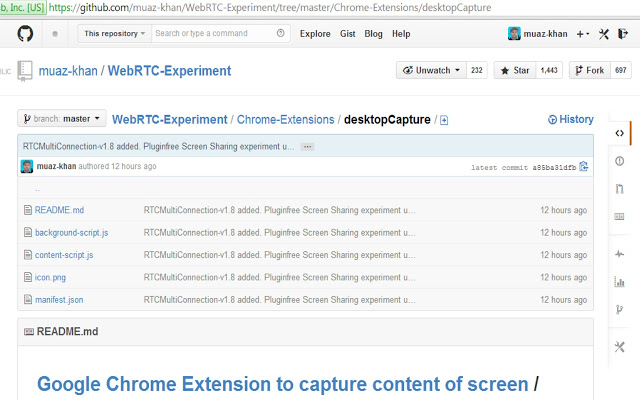Open the Graphs sidebar icon
This screenshot has width=640, height=400.
tap(619, 282)
